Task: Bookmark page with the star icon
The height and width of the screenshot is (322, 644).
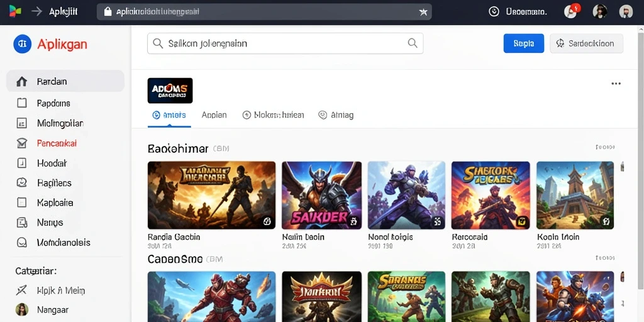Action: click(x=423, y=12)
